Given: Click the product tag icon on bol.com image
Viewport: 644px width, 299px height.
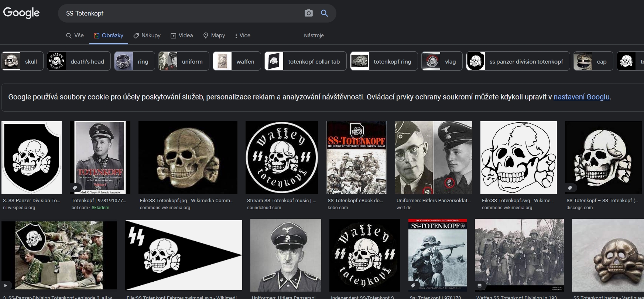Looking at the screenshot, I should [x=75, y=188].
